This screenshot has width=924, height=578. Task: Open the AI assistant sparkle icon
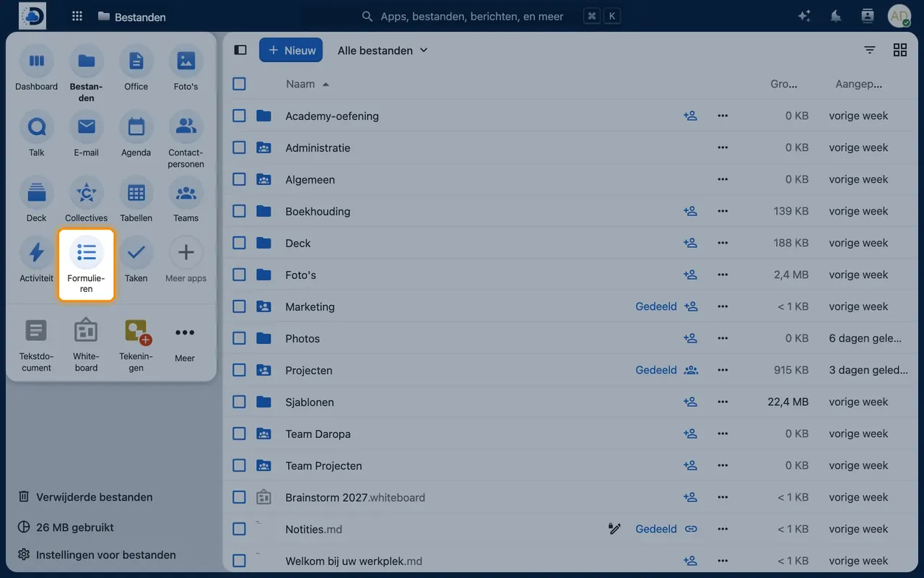[804, 16]
